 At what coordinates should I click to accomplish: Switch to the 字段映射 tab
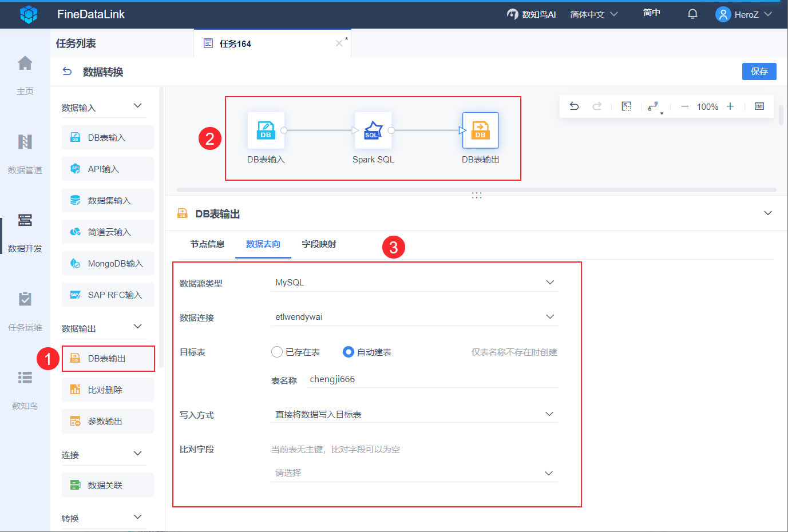tap(319, 244)
